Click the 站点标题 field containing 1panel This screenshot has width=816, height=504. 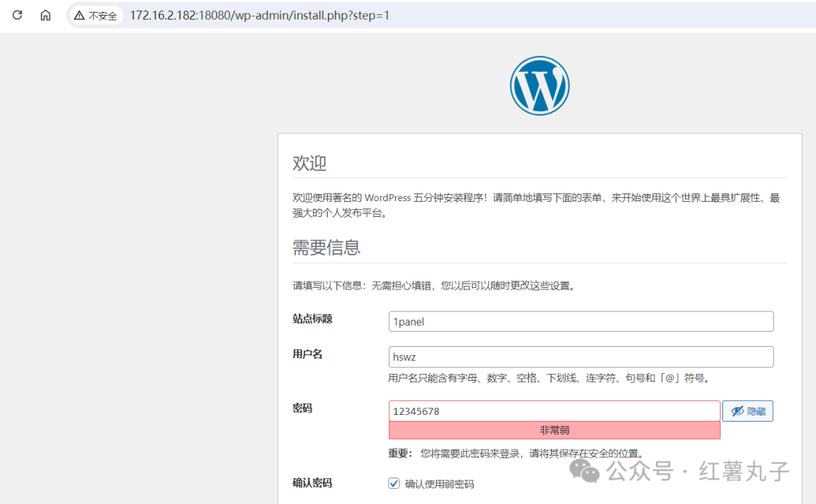[580, 321]
